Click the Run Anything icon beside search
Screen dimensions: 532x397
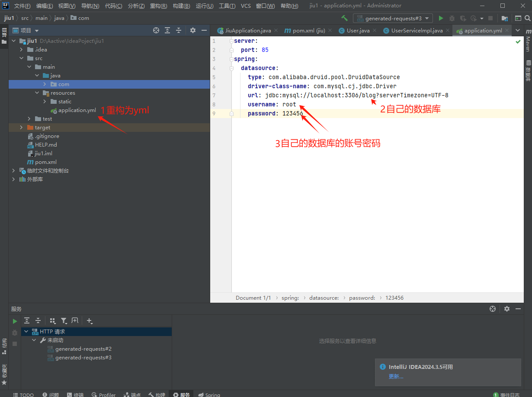[518, 18]
